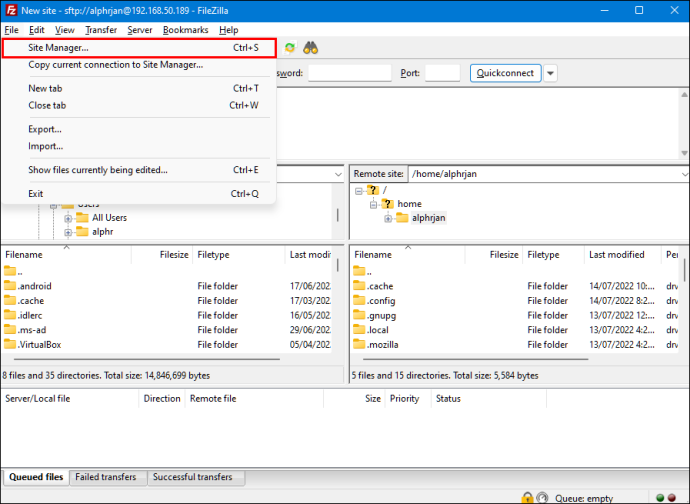Click the alphr folder icon in local tree
The image size is (690, 504).
coord(82,232)
